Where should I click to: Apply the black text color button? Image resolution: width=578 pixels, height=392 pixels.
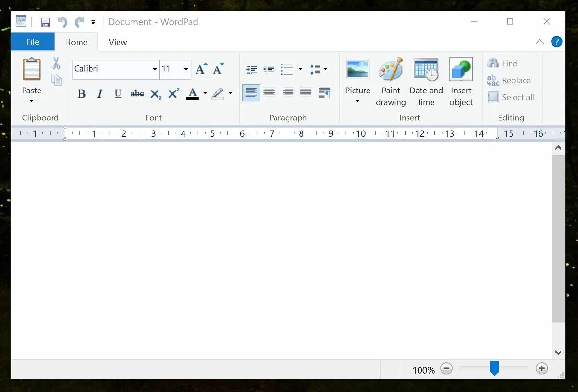193,93
